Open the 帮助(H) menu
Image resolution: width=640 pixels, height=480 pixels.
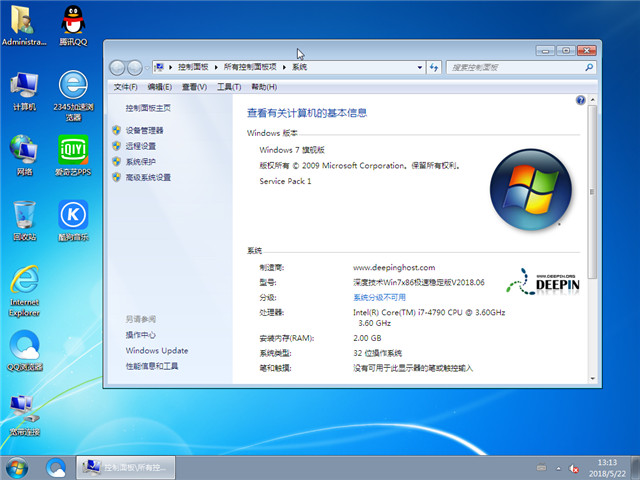[264, 87]
